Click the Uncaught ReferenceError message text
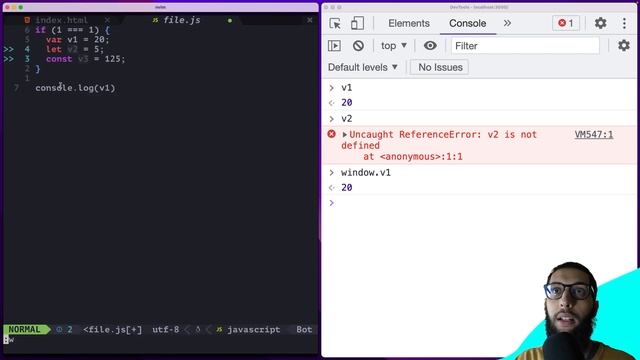This screenshot has height=360, width=640. tap(439, 140)
